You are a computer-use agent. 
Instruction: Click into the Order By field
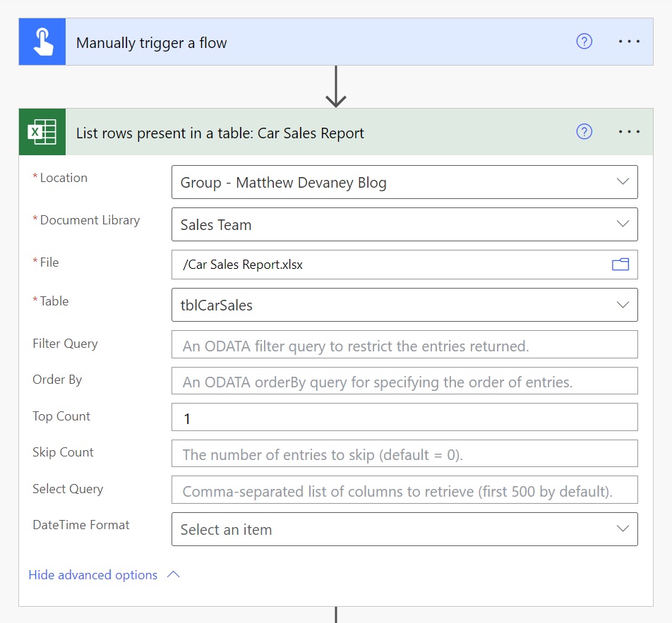coord(404,381)
